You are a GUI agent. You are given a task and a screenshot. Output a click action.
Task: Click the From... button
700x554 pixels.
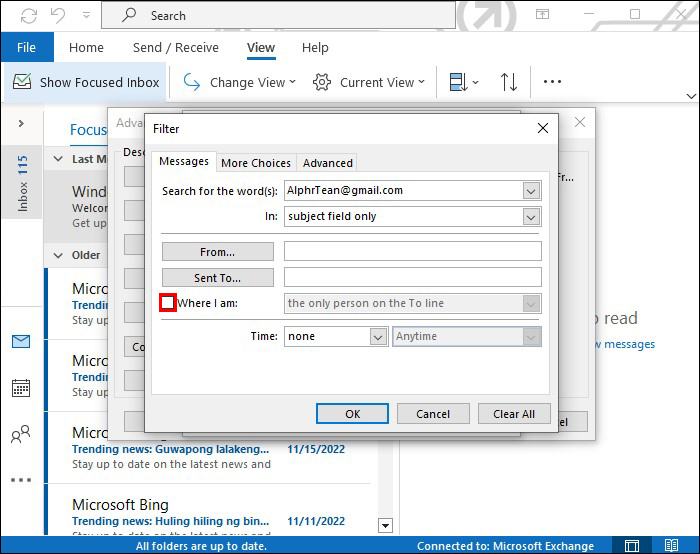pyautogui.click(x=217, y=252)
